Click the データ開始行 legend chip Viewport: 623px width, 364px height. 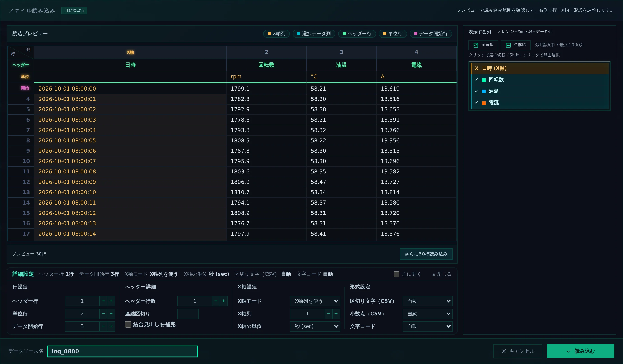click(x=431, y=34)
